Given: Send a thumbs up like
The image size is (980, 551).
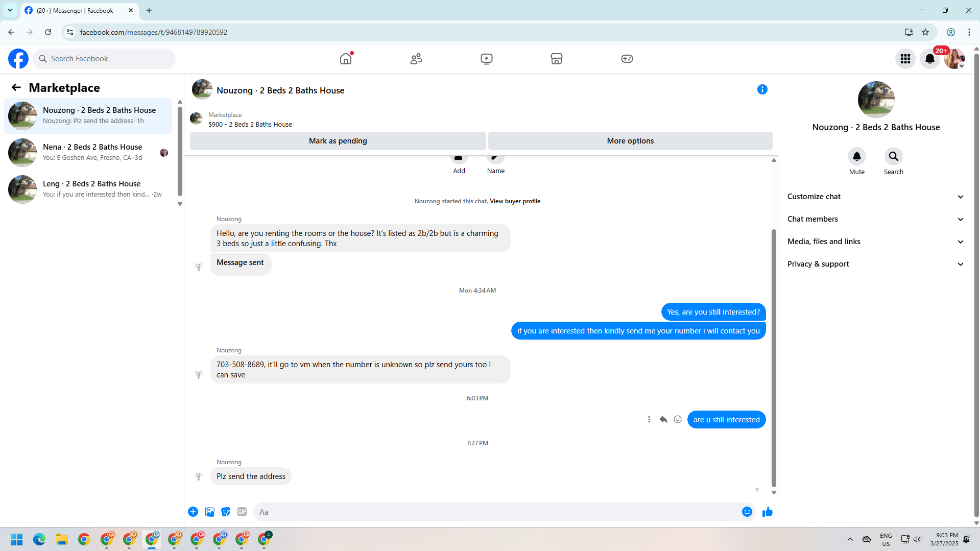Looking at the screenshot, I should [x=768, y=512].
